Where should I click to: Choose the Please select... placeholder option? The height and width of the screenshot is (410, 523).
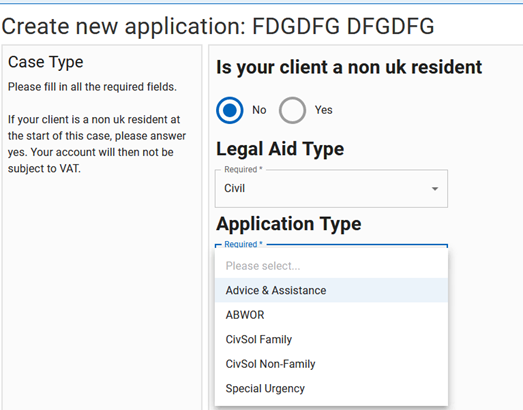(331, 266)
